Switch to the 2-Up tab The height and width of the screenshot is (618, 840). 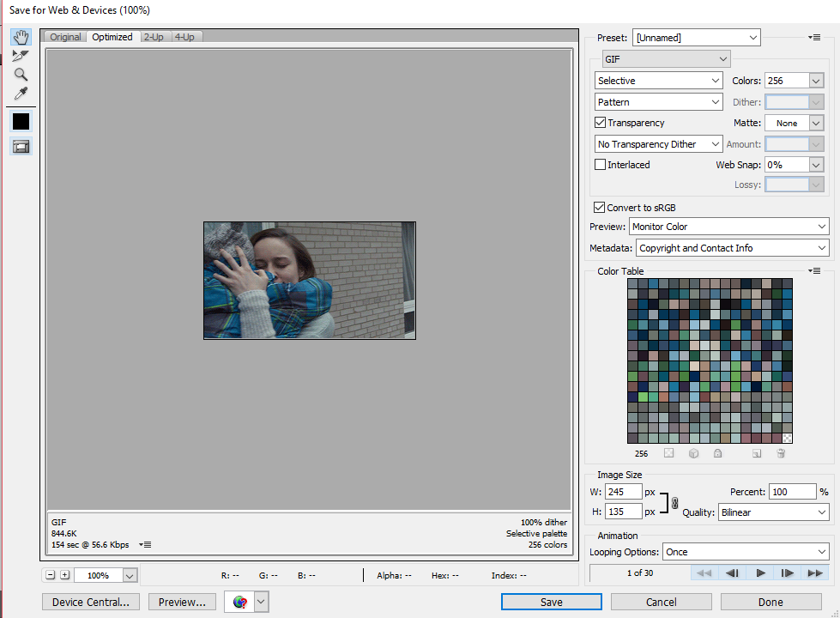point(154,37)
